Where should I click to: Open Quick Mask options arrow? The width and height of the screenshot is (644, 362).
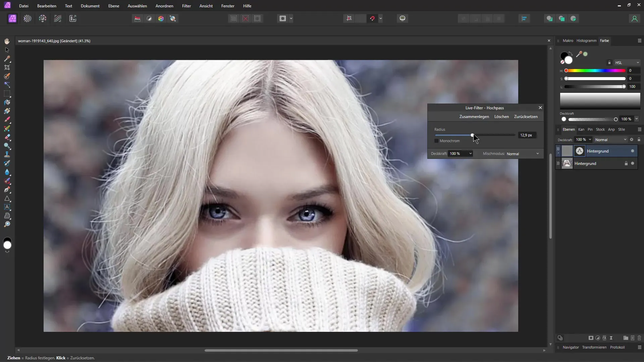pyautogui.click(x=291, y=18)
